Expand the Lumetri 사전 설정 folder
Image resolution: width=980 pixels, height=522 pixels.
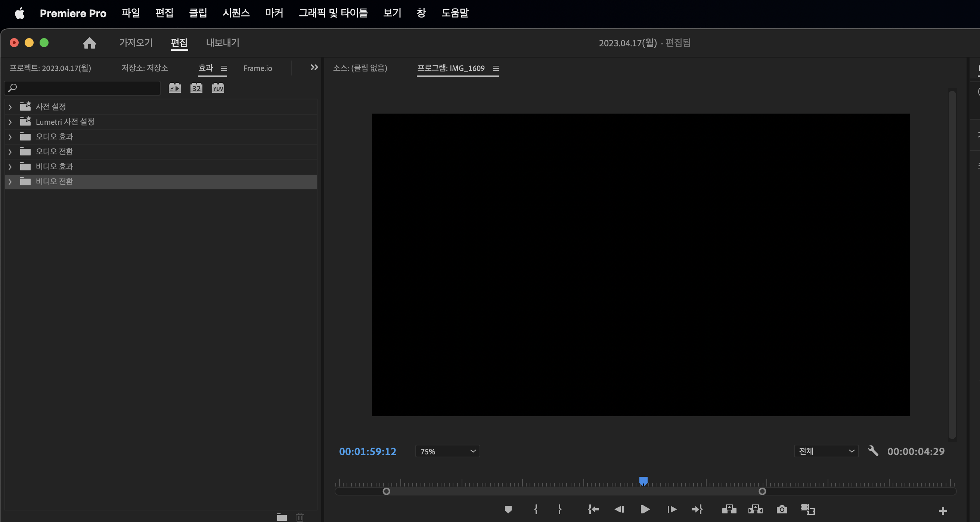click(x=10, y=122)
